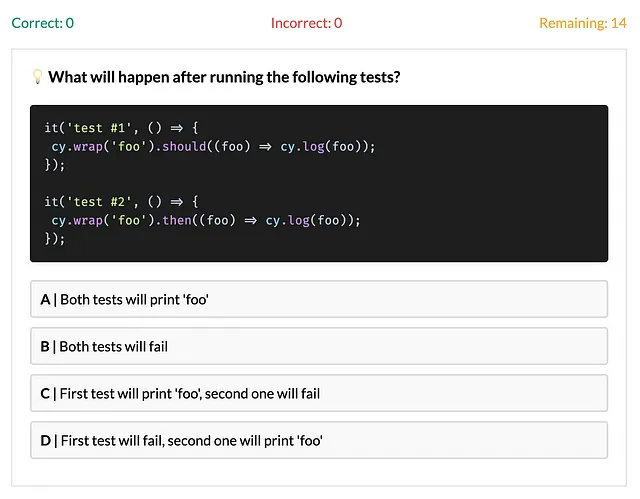Click the 'test #1' string in code

[x=102, y=128]
